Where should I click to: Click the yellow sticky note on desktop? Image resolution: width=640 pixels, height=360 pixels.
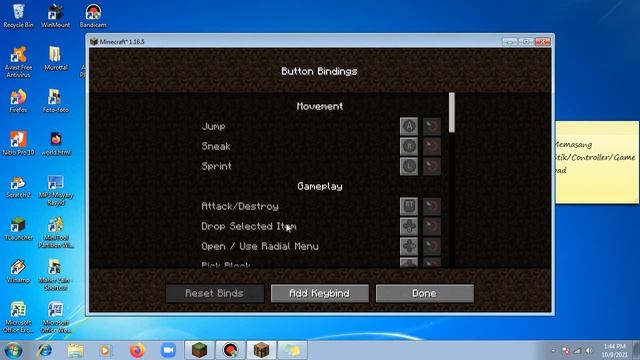tap(597, 162)
